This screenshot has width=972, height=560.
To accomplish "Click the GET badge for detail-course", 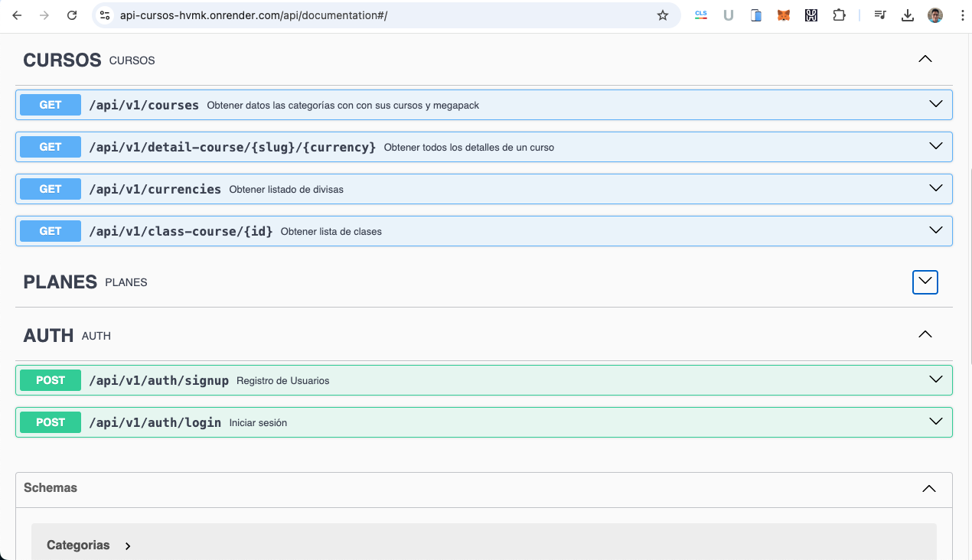I will coord(51,147).
